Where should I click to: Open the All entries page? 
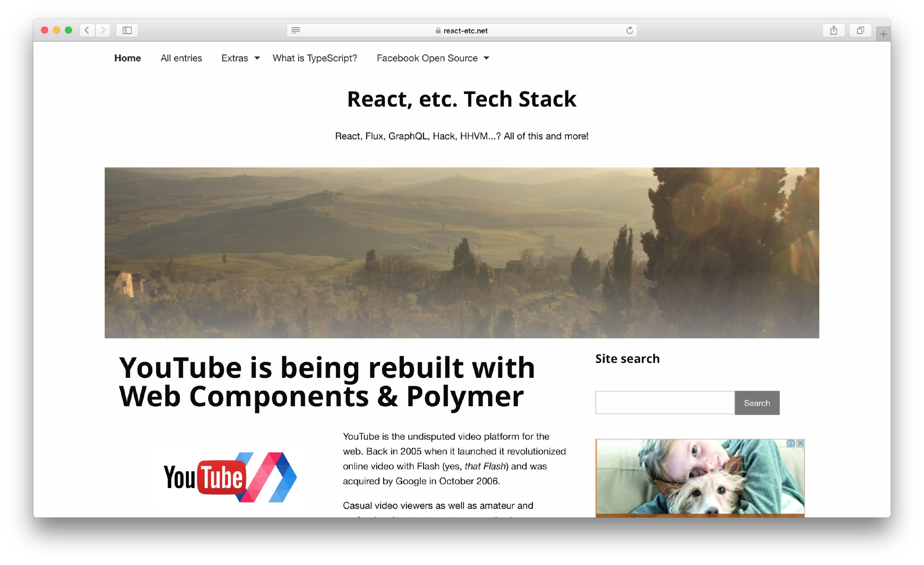tap(181, 58)
